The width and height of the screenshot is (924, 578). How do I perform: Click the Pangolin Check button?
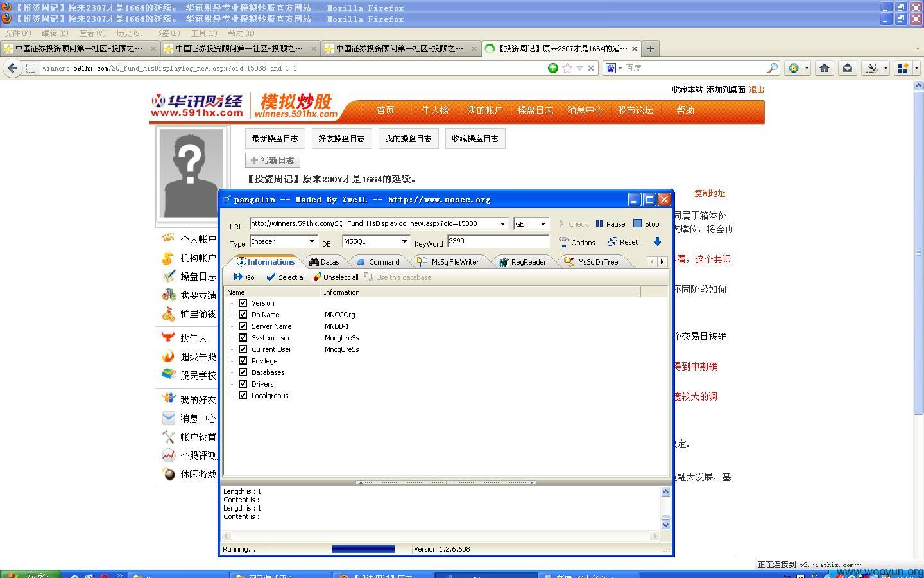pos(573,224)
